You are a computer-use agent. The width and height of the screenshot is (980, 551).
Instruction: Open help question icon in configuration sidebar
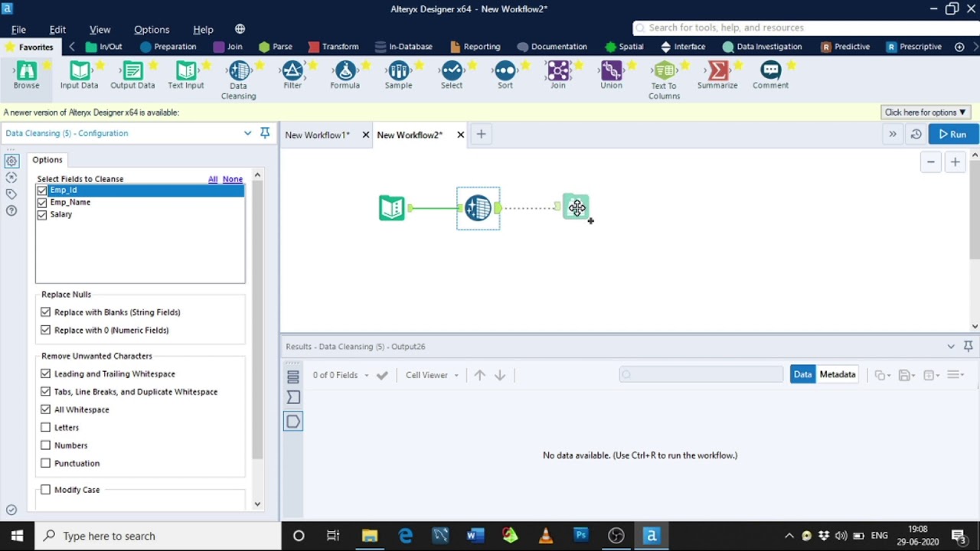point(11,210)
